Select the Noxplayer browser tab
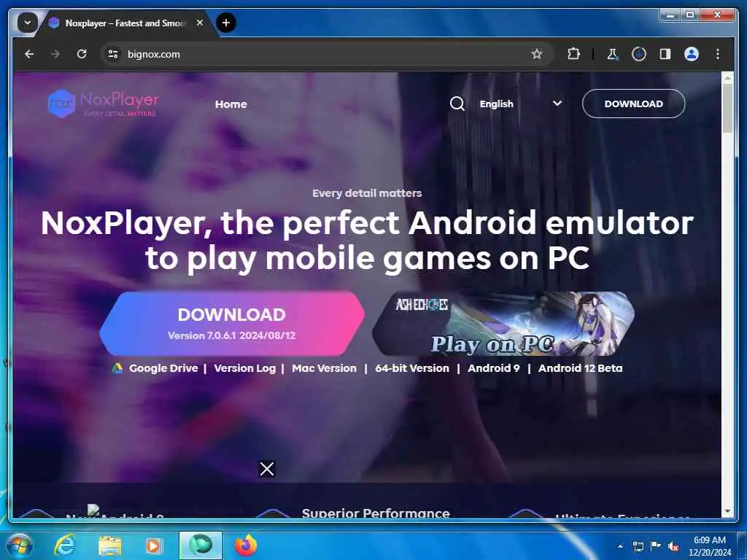Screen dimensions: 747x560 click(124, 23)
